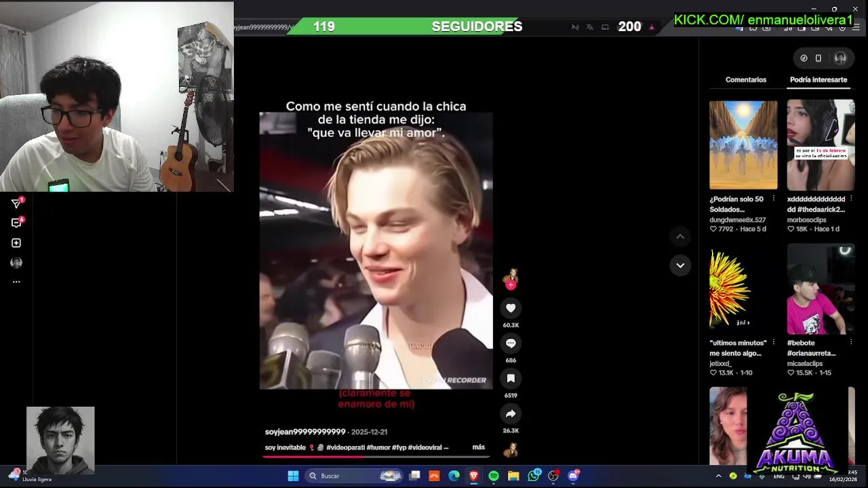
Task: Expand caption with 'más' button
Action: (x=479, y=447)
